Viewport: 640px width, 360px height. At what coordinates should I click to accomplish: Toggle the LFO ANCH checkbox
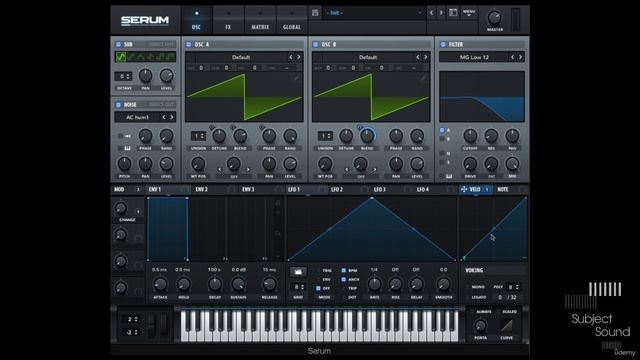pos(344,279)
